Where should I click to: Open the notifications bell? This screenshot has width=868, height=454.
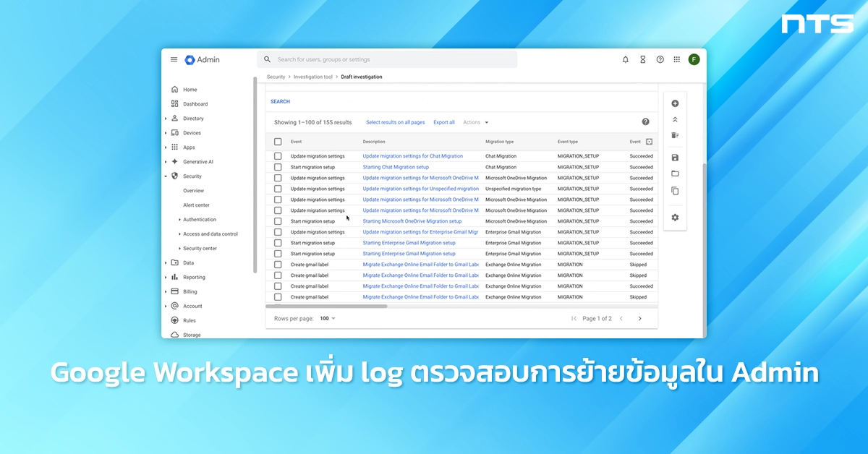626,59
